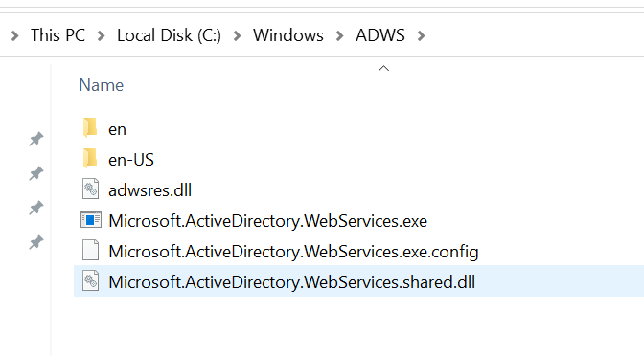
Task: Click the second pin icon in sidebar
Action: 36,173
